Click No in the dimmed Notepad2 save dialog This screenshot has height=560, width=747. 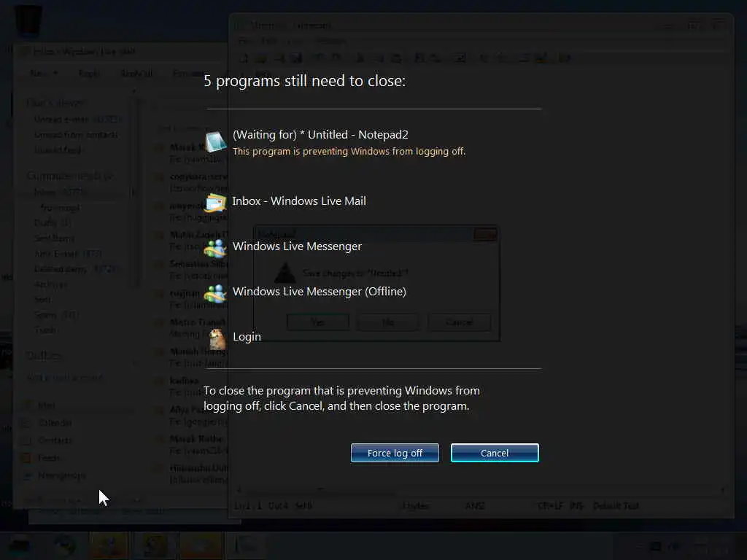tap(388, 322)
